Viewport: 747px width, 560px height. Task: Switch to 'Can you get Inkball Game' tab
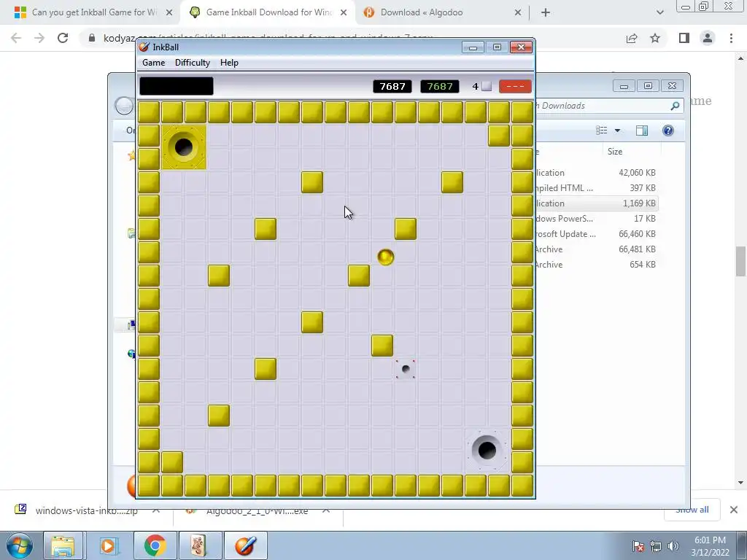[93, 12]
